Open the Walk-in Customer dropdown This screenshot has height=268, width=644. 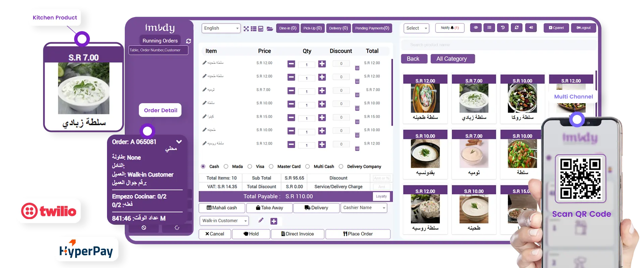click(224, 221)
